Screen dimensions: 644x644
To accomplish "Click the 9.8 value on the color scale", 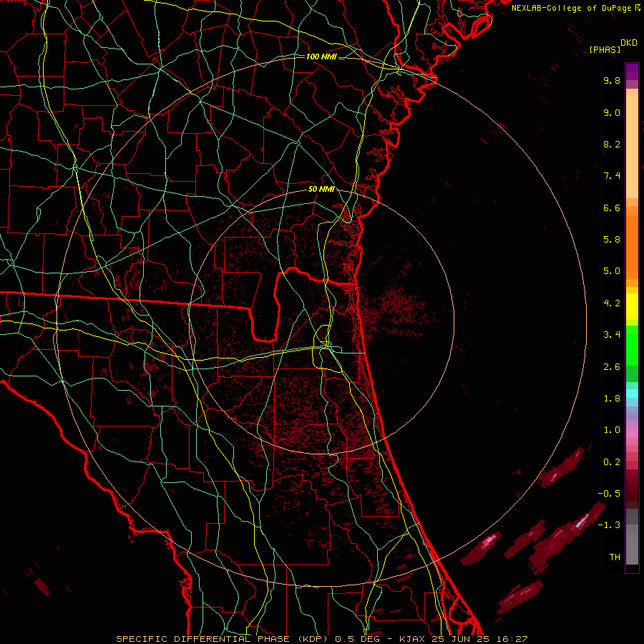I will click(612, 80).
